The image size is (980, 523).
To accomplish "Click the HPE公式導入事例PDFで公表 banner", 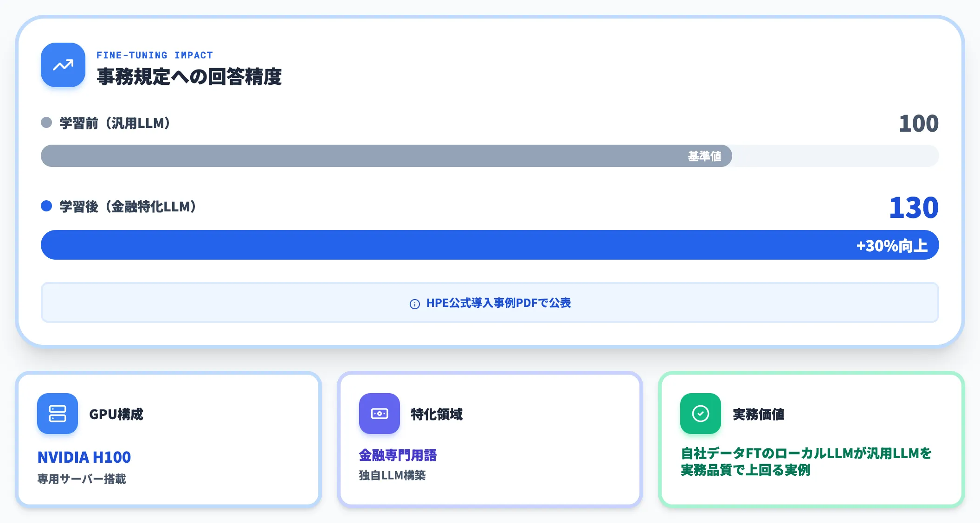I will click(x=490, y=302).
